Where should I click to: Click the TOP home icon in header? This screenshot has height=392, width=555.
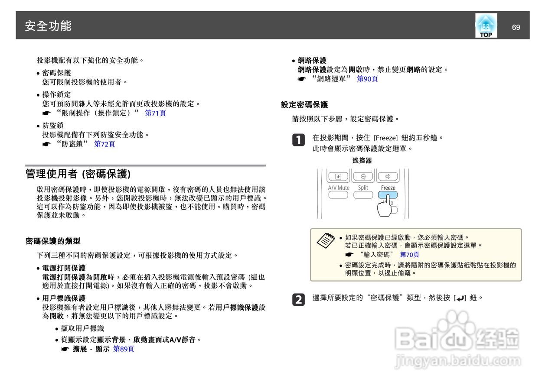tap(486, 26)
